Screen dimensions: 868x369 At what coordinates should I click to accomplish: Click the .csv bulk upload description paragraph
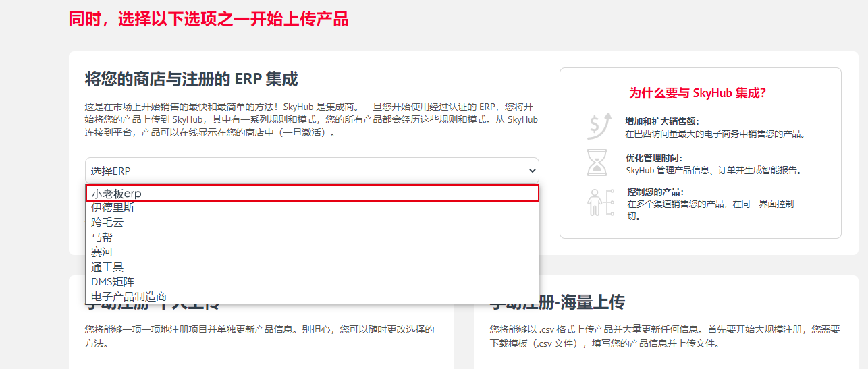[x=665, y=337]
